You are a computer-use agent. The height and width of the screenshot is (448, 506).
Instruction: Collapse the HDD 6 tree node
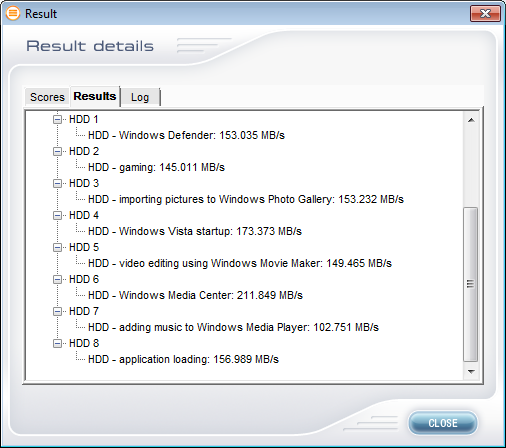(57, 279)
